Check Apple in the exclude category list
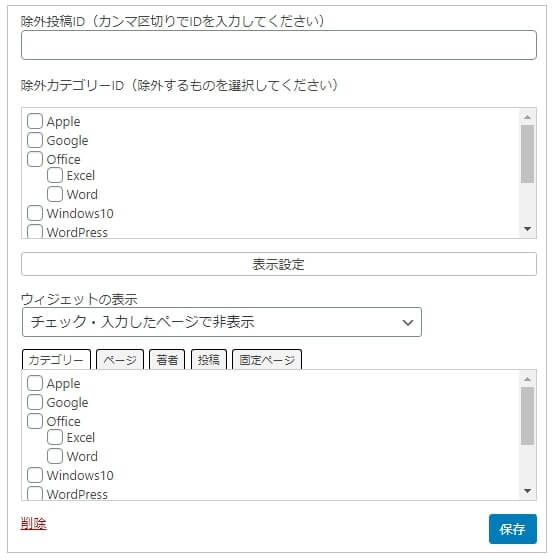 tap(35, 121)
